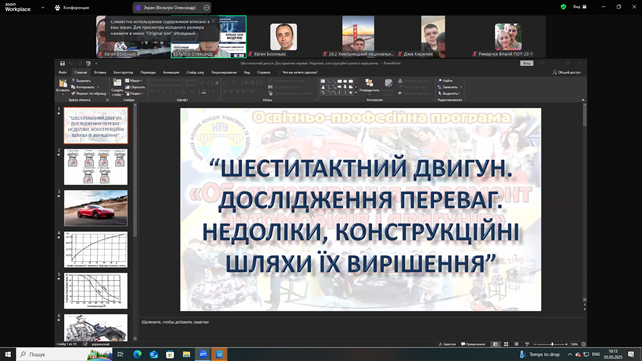
Task: Expand the shapes gallery more arrow
Action: 356,93
